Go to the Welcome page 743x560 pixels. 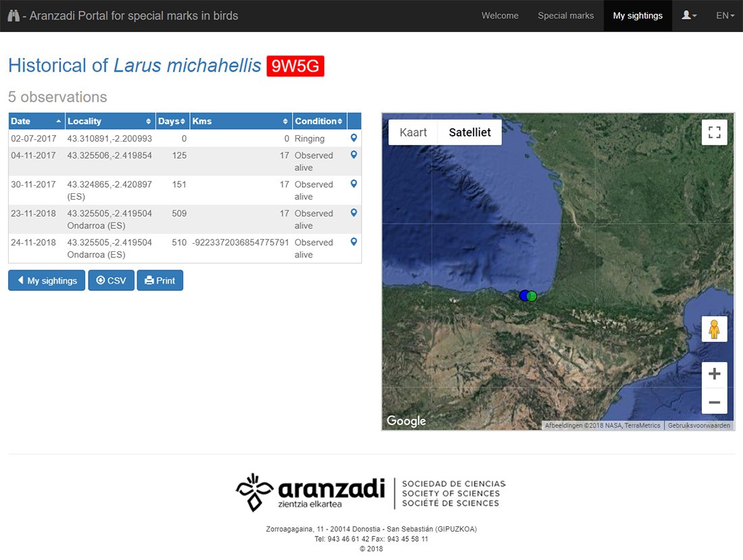(500, 16)
